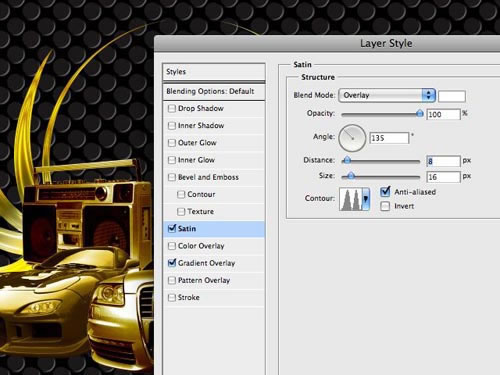Check the Bevel and Emboss checkbox
The height and width of the screenshot is (375, 500).
(x=172, y=177)
